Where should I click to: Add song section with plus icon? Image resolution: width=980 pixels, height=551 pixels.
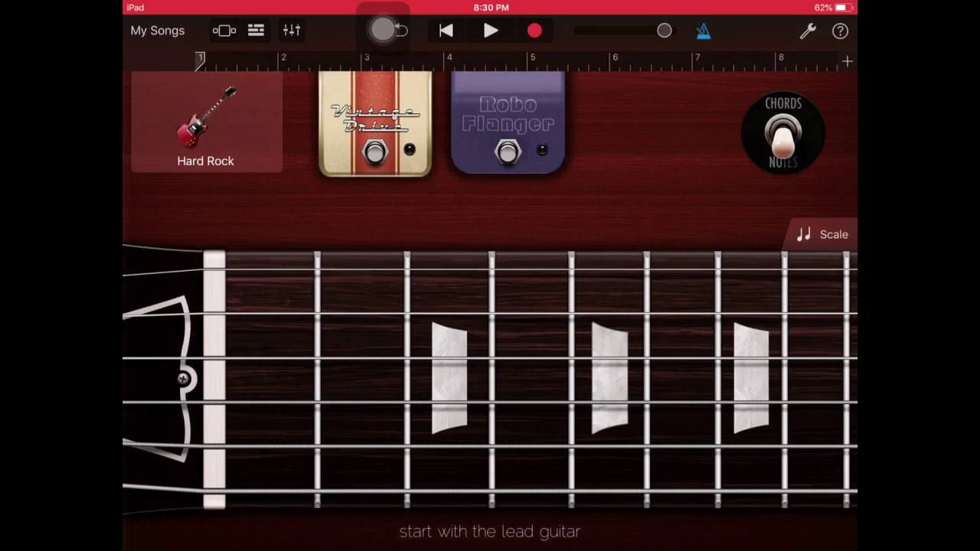point(847,60)
